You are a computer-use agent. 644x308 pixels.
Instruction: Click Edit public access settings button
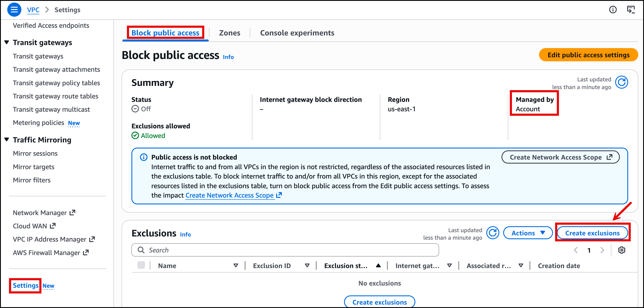pyautogui.click(x=588, y=55)
